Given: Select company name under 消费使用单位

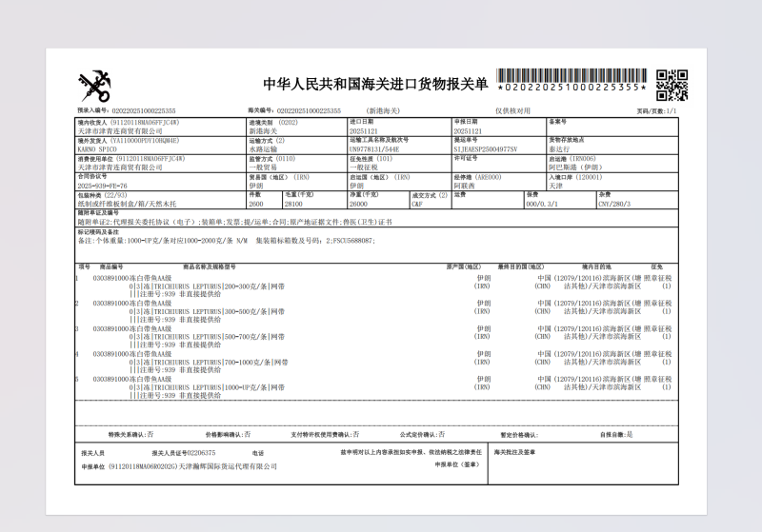Looking at the screenshot, I should coord(120,167).
